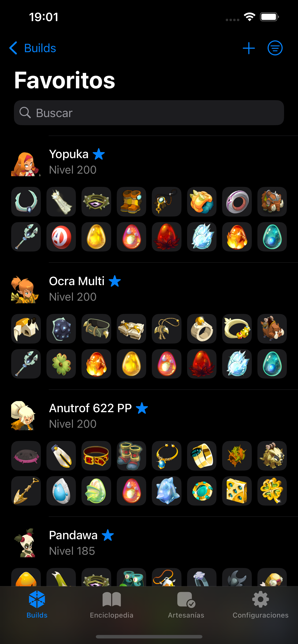Viewport: 298px width, 644px height.
Task: Focus the Buscar search field
Action: [149, 113]
